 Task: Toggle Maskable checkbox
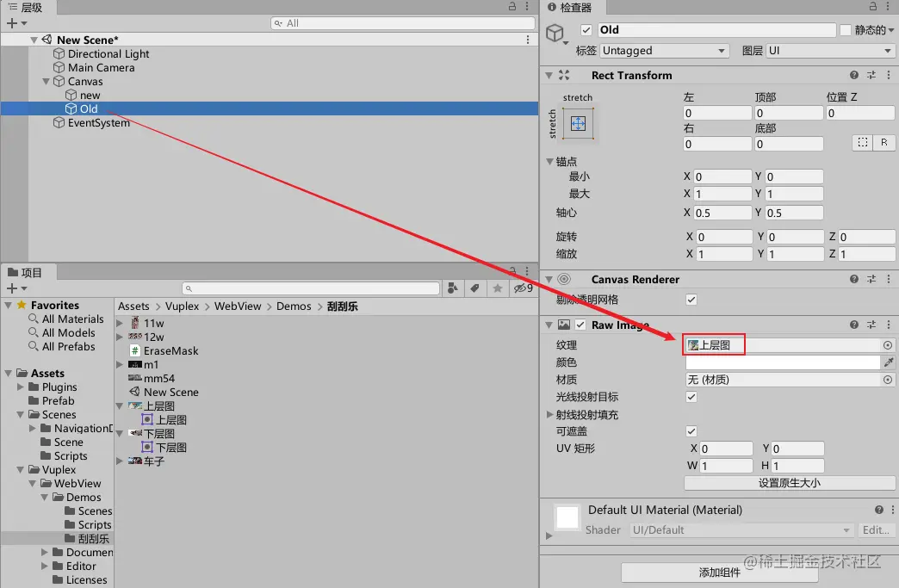[691, 431]
